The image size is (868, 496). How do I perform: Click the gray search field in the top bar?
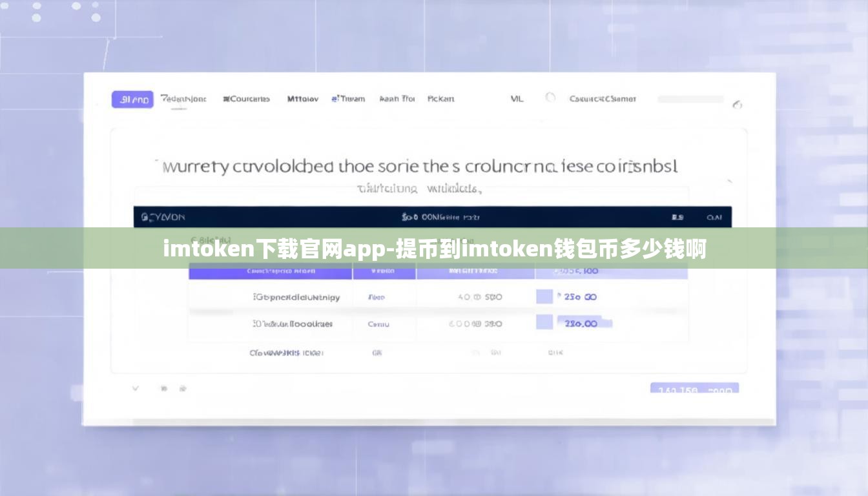(690, 99)
